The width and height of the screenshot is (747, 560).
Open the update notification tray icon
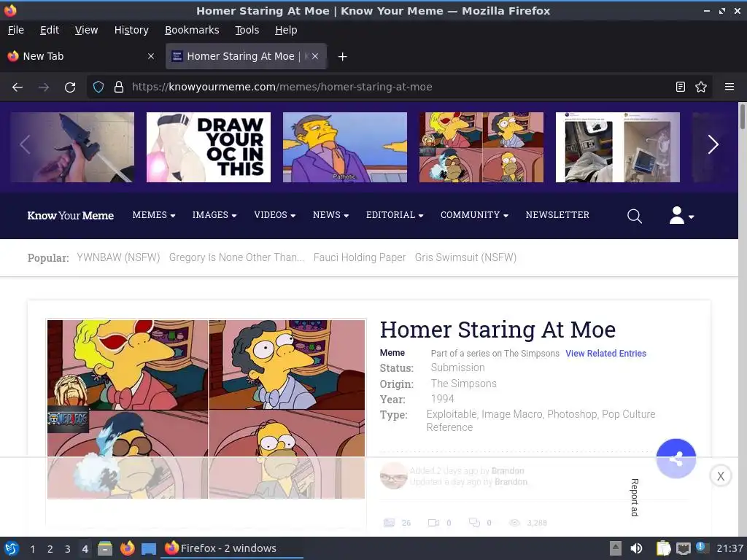(702, 548)
